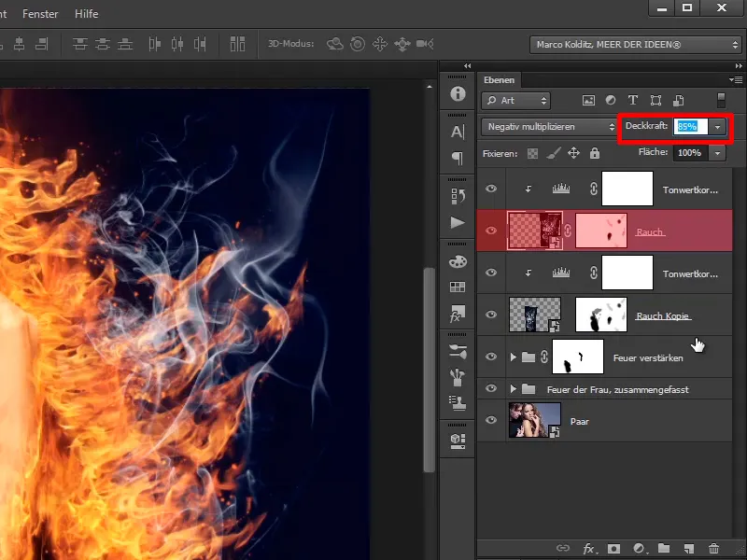Screen dimensions: 747x560
Task: Open the Info panel icon
Action: [x=458, y=94]
